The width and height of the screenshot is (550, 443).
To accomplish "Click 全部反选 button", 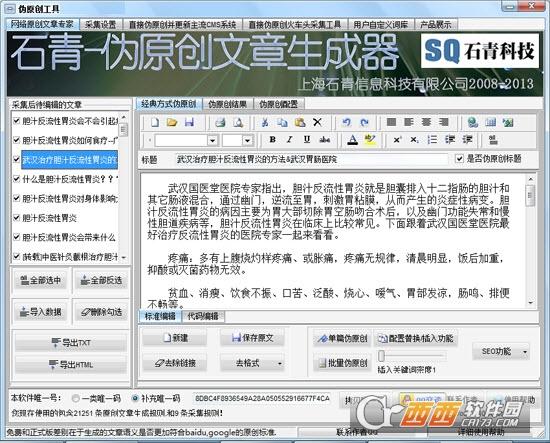I will click(101, 280).
